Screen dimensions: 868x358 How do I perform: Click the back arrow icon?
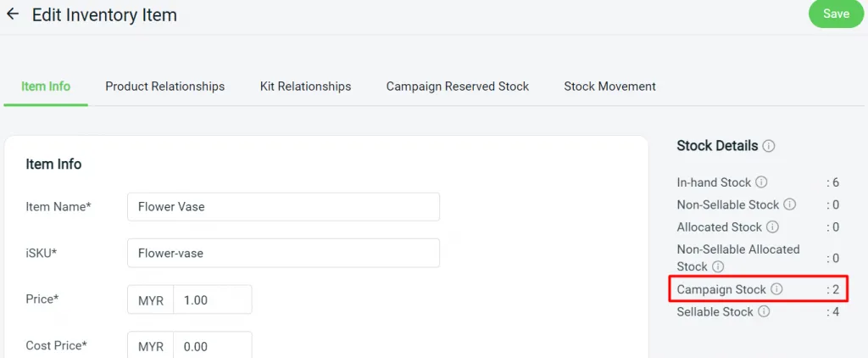pos(13,14)
